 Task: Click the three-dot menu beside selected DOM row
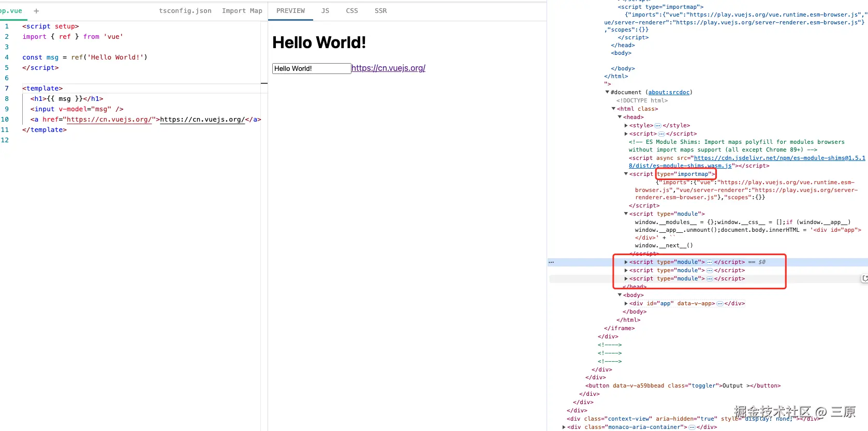pos(551,262)
